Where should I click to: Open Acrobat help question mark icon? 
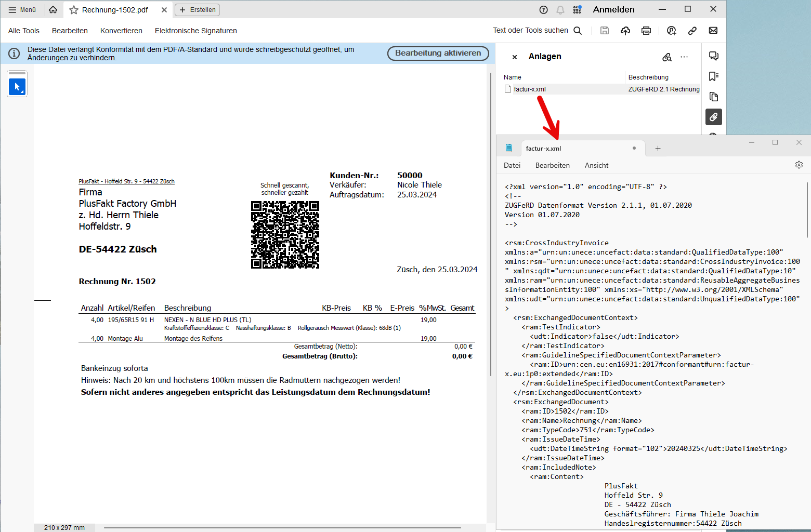click(x=544, y=10)
